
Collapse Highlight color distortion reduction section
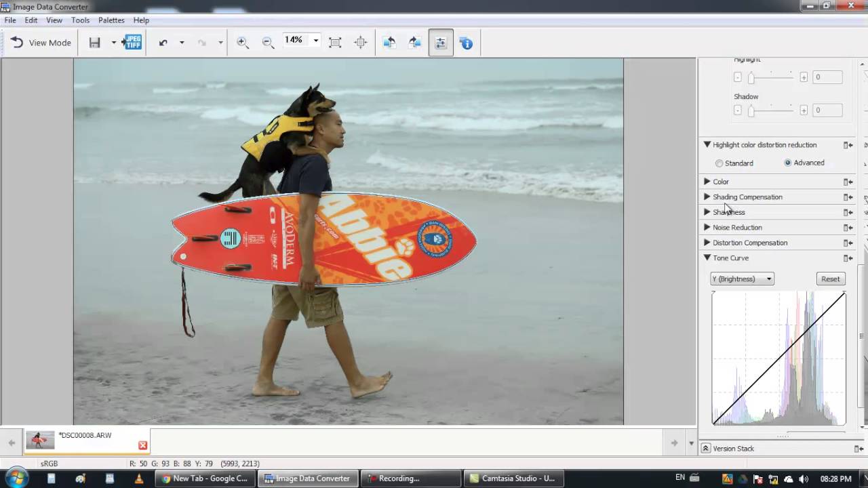coord(707,144)
